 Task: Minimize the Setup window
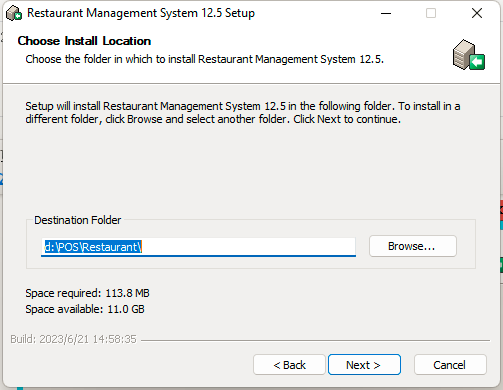tap(386, 13)
